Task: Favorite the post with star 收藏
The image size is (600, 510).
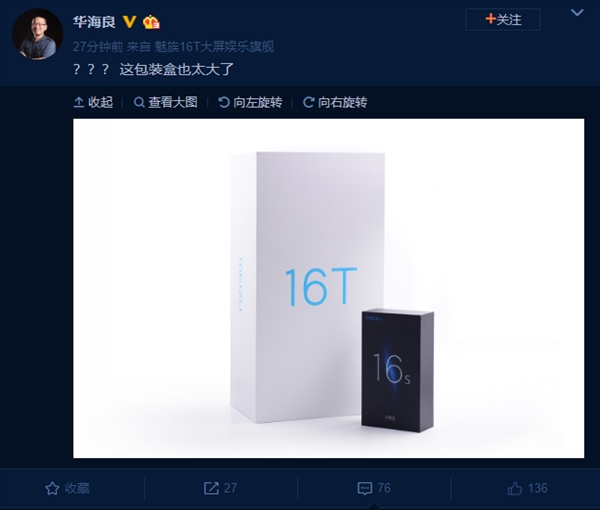Action: [x=67, y=488]
